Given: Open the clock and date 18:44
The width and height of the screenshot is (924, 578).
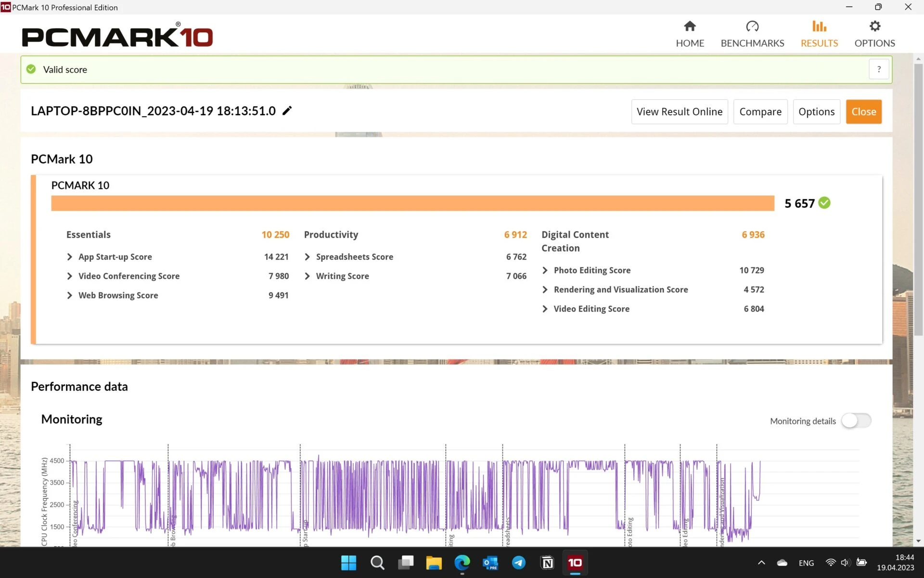Looking at the screenshot, I should pyautogui.click(x=895, y=563).
